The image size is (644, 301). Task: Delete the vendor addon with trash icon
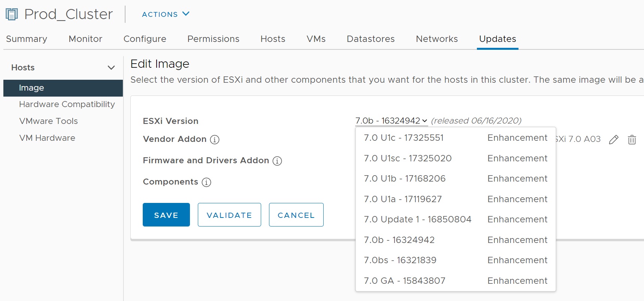point(632,140)
